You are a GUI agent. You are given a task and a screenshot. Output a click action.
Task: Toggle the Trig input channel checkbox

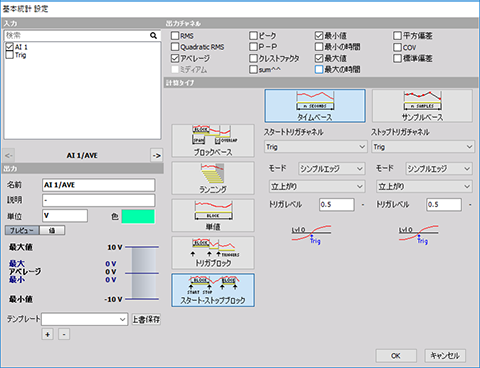pos(10,55)
